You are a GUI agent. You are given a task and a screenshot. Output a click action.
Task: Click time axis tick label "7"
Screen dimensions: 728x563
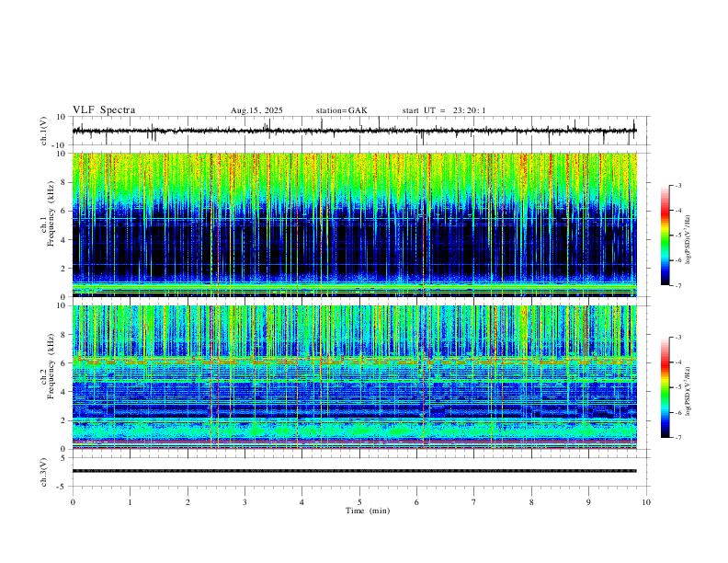pos(474,502)
